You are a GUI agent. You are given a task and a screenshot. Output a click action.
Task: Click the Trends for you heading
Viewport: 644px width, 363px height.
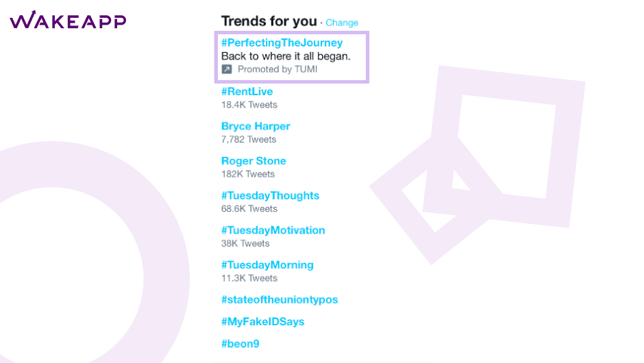[269, 21]
